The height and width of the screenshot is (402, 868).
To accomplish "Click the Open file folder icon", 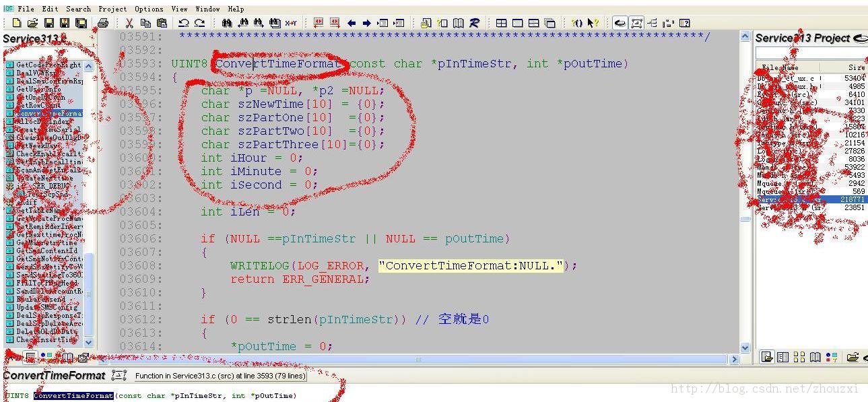I will [32, 23].
